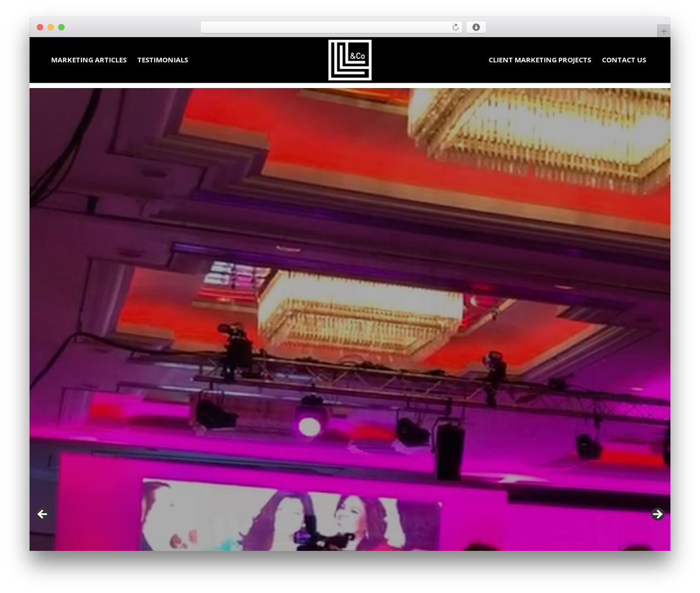
Task: Go to Client Marketing Projects
Action: click(540, 60)
